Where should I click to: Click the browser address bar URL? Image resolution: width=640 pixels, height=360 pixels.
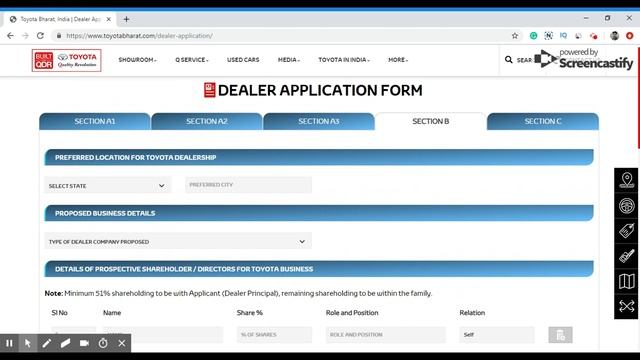coord(140,36)
